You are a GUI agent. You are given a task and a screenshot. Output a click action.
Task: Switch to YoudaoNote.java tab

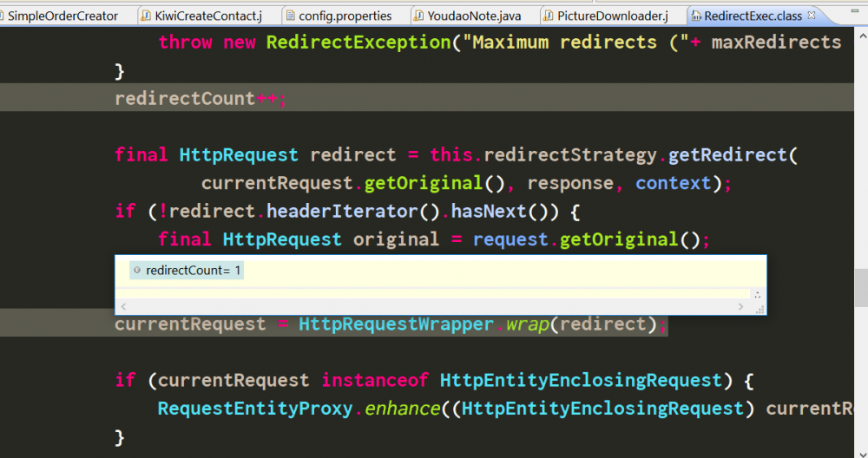[x=474, y=16]
